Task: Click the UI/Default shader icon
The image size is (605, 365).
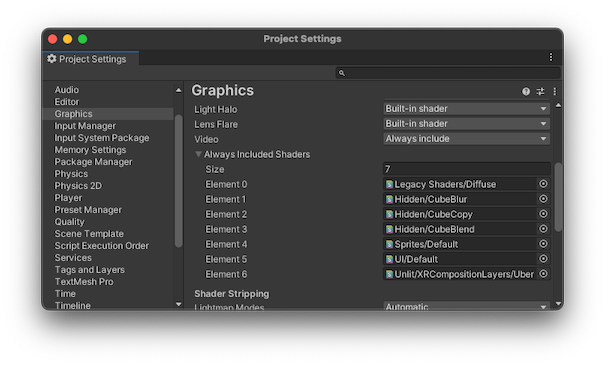Action: pos(389,259)
